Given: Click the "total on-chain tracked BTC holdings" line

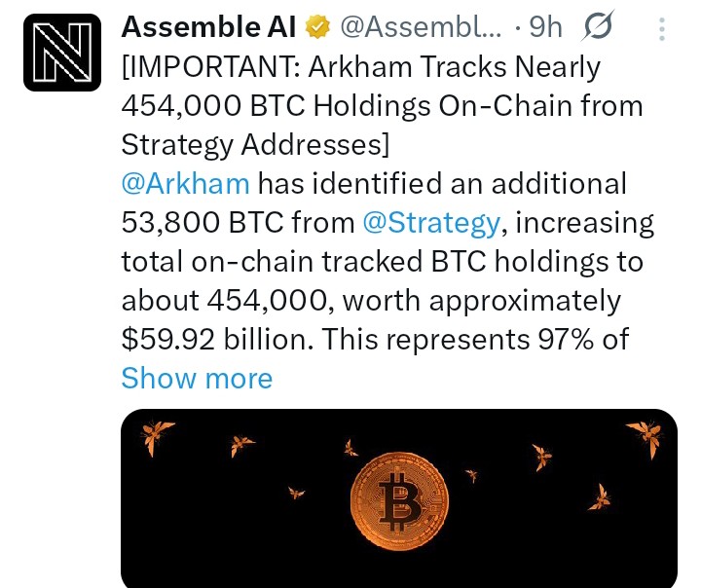Looking at the screenshot, I should (382, 261).
